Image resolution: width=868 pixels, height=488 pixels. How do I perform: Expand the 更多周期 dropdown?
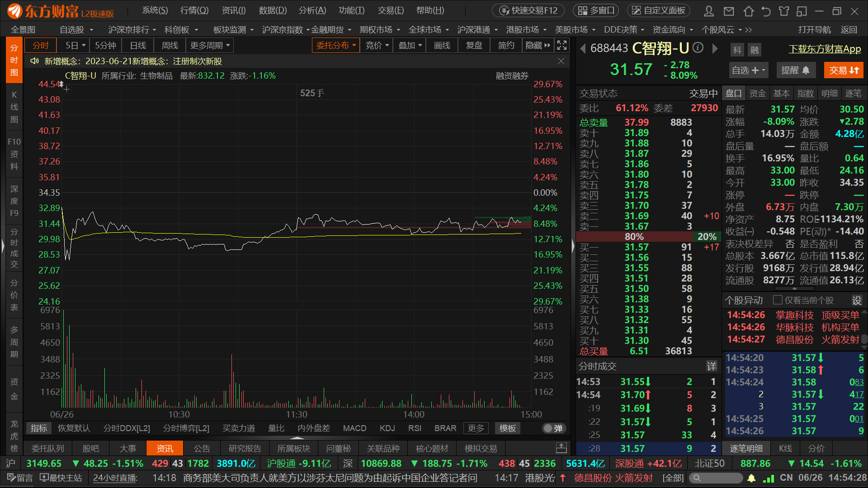pos(210,45)
